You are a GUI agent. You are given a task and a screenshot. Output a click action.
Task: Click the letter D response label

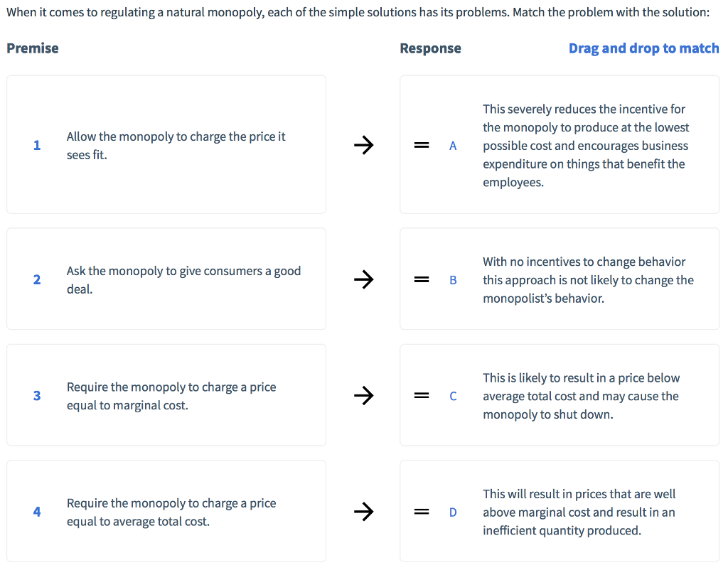453,512
